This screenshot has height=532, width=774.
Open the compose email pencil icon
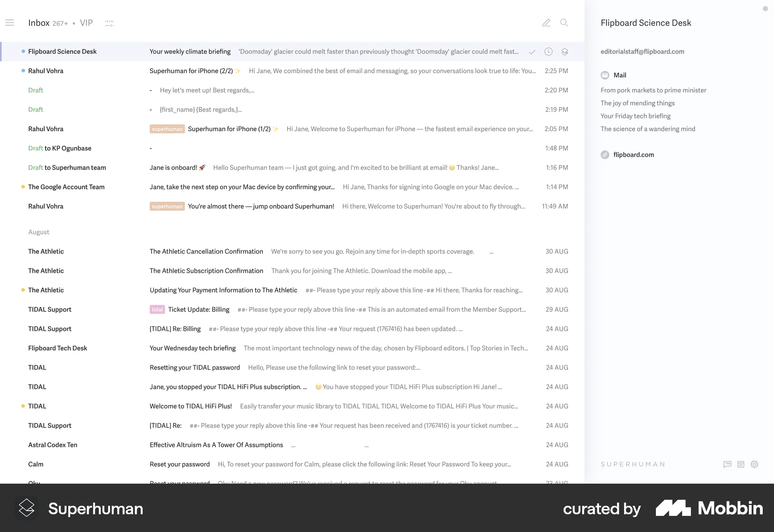coord(546,23)
